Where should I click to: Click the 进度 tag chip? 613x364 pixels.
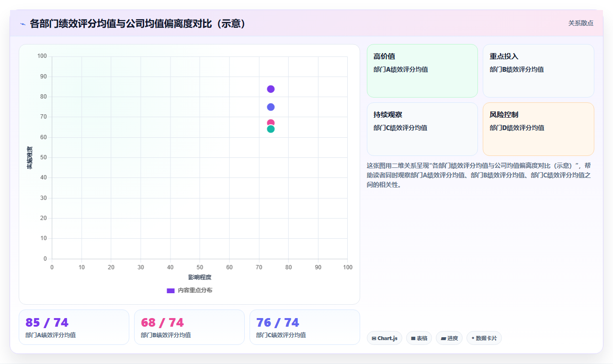click(449, 338)
